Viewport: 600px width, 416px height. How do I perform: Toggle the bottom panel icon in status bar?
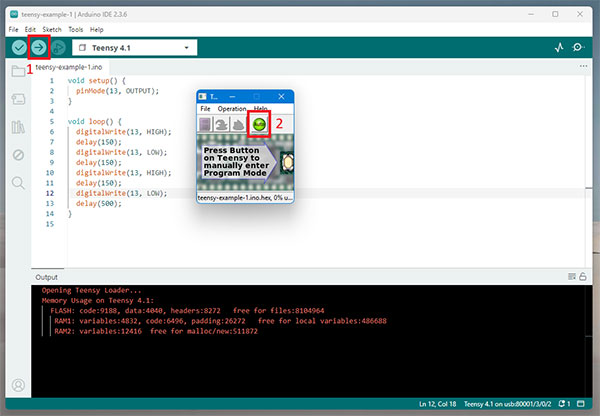(x=581, y=404)
